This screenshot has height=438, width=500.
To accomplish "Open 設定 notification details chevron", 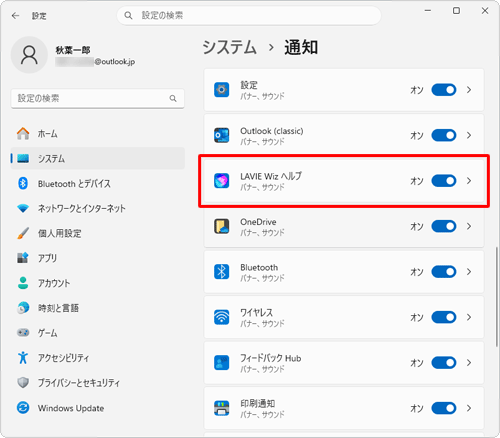I will 469,90.
